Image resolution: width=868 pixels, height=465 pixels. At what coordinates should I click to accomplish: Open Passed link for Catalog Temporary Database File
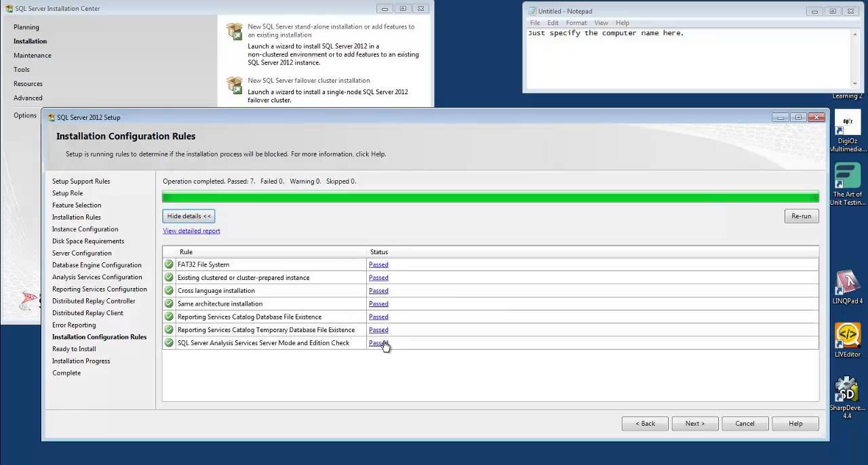378,330
